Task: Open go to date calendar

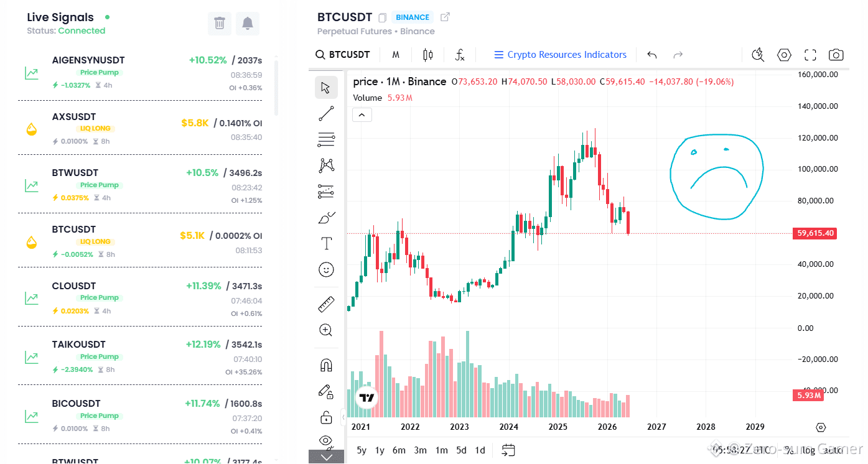Action: click(508, 450)
